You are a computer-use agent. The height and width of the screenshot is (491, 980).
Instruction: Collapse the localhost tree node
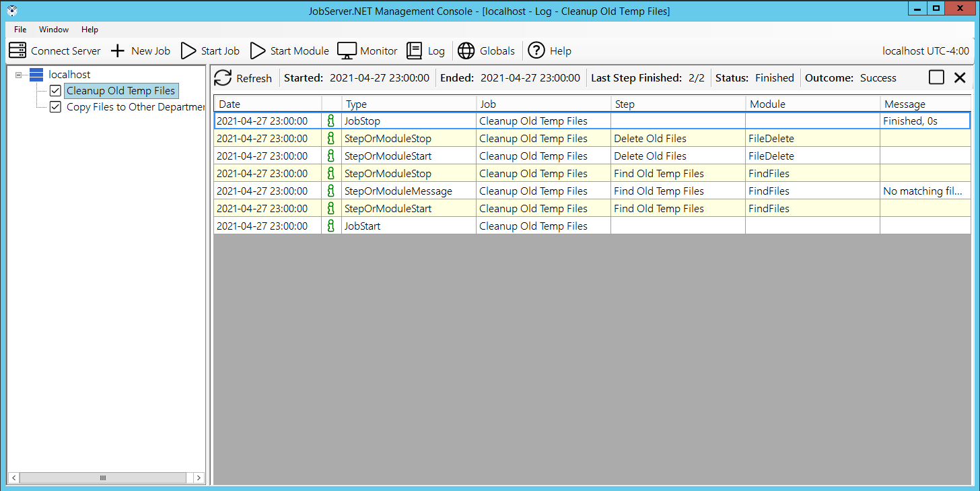[x=19, y=75]
